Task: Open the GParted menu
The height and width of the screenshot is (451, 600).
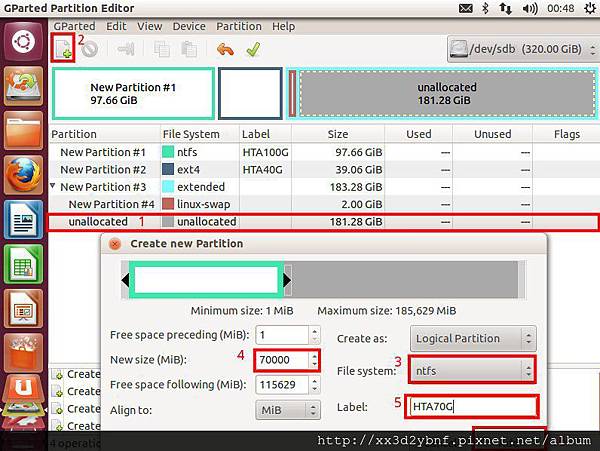Action: coord(74,26)
